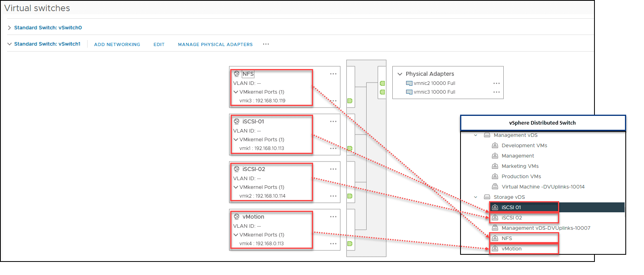Click the Management vDS switch icon
Image resolution: width=644 pixels, height=275 pixels.
(487, 135)
